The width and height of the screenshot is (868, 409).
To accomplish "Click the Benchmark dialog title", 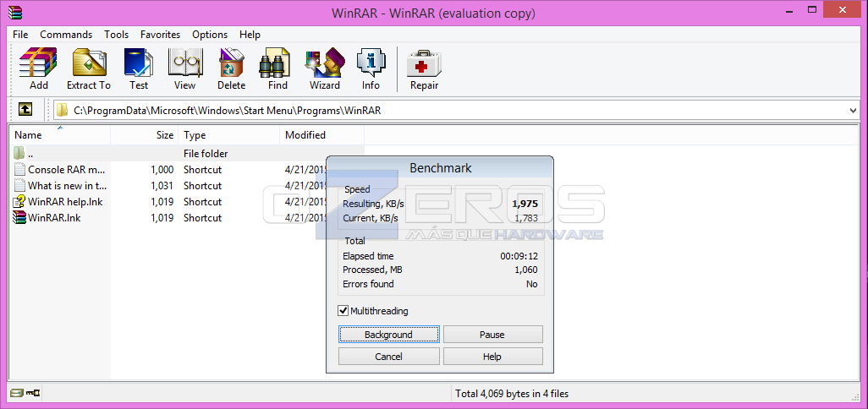I will point(440,168).
